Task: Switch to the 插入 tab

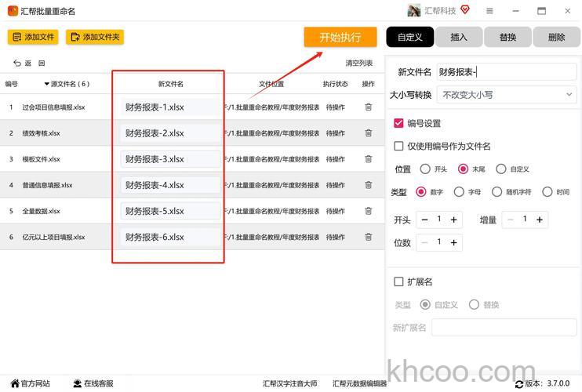Action: click(x=459, y=37)
